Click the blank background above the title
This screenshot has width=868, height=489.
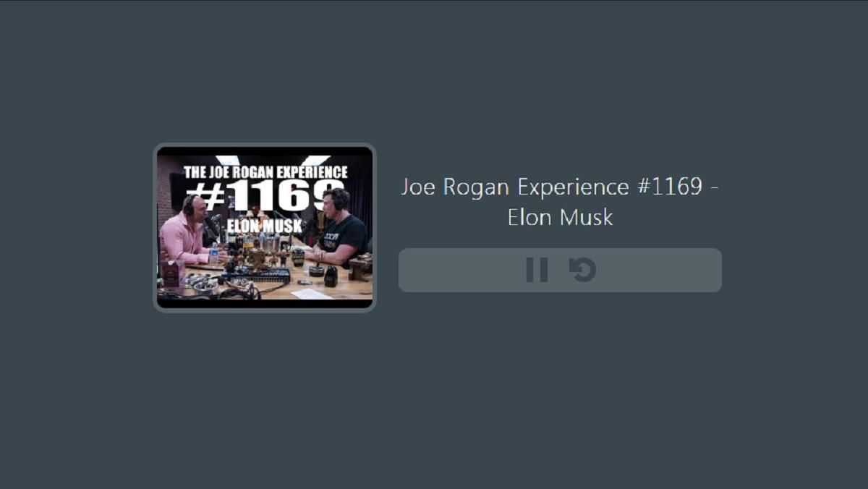[560, 87]
